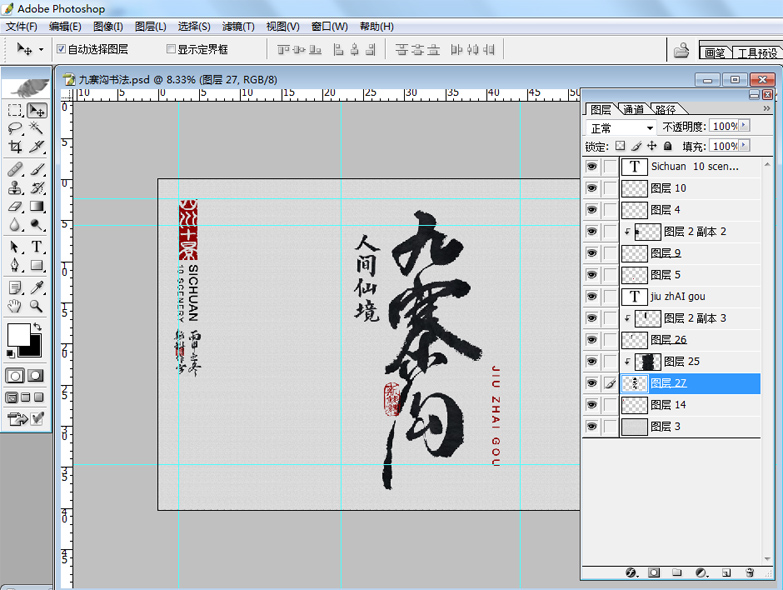Select the Eraser tool
The width and height of the screenshot is (783, 590).
point(15,207)
